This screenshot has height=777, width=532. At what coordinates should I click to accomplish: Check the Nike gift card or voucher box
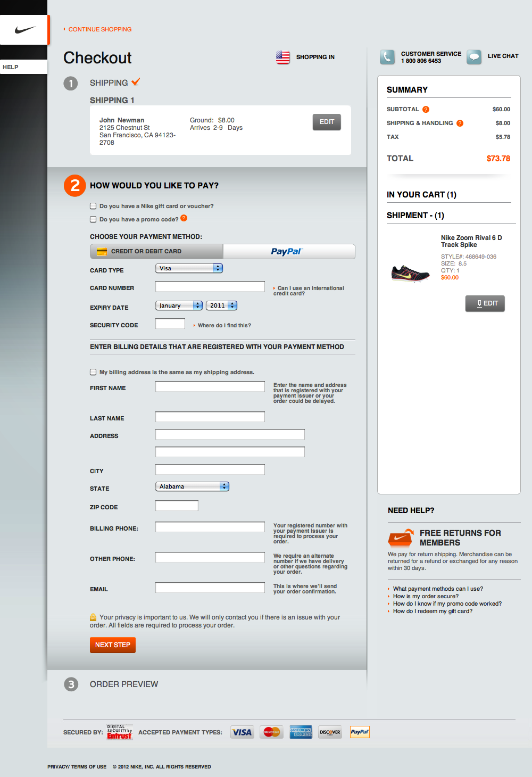point(93,206)
